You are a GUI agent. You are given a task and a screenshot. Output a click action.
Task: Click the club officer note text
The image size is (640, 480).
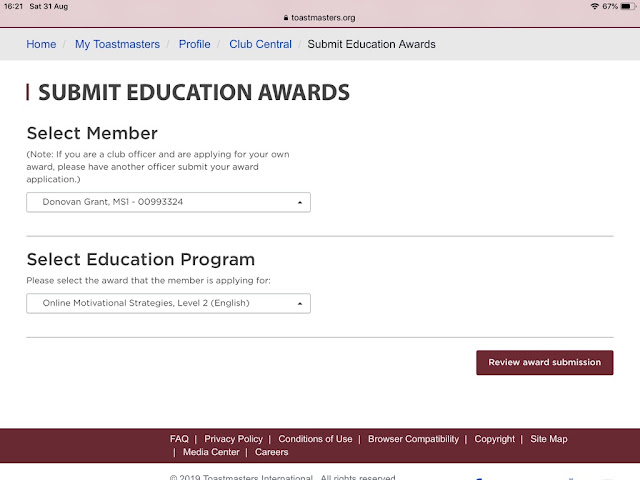coord(158,167)
